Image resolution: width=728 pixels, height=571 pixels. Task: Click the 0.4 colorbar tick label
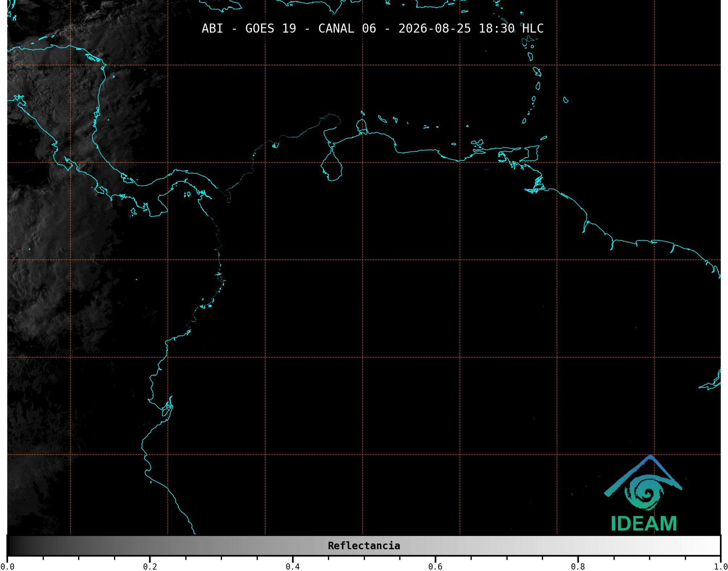(293, 567)
